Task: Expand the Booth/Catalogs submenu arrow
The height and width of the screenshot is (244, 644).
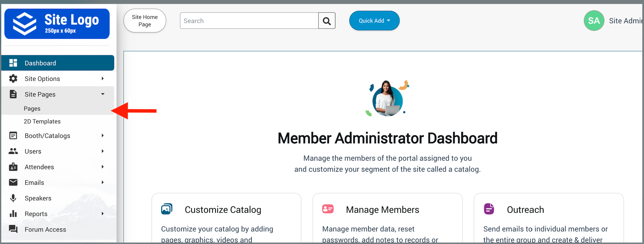Action: coord(103,136)
